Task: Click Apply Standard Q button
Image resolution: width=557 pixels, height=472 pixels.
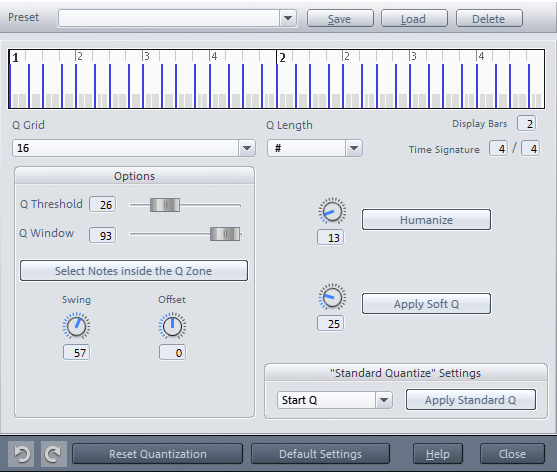Action: (471, 400)
